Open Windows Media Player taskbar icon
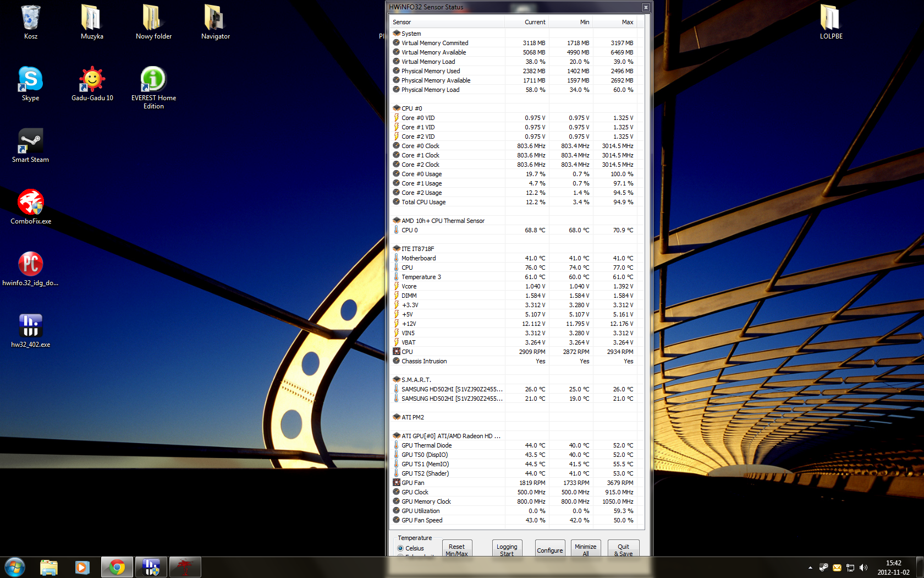Viewport: 924px width, 578px height. [82, 567]
